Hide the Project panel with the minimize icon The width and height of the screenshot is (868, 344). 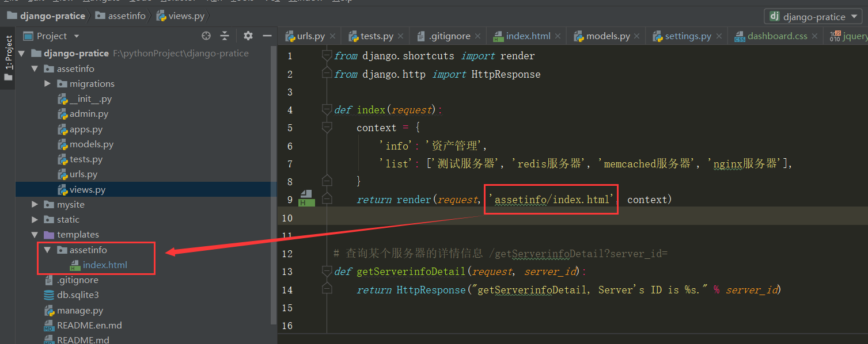[267, 36]
